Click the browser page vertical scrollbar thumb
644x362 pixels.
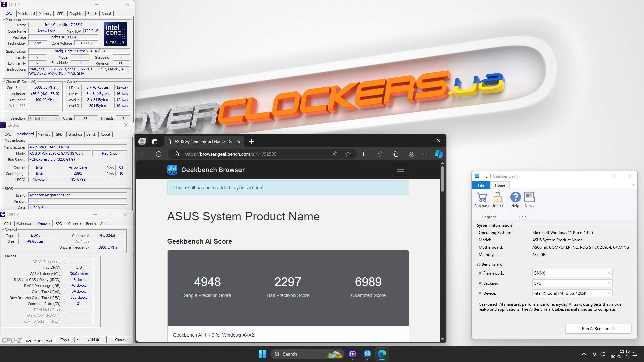click(442, 179)
